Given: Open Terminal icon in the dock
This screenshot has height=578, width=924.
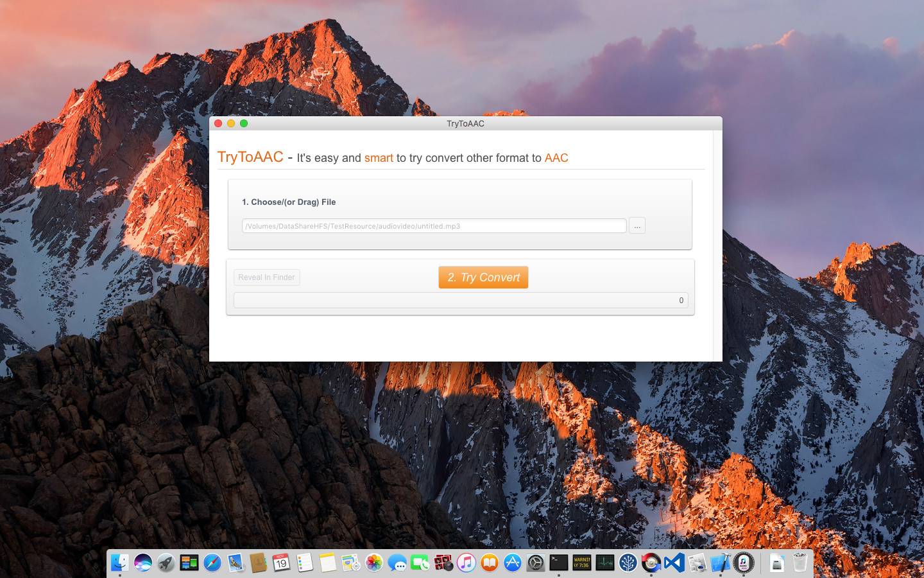Looking at the screenshot, I should coord(558,563).
